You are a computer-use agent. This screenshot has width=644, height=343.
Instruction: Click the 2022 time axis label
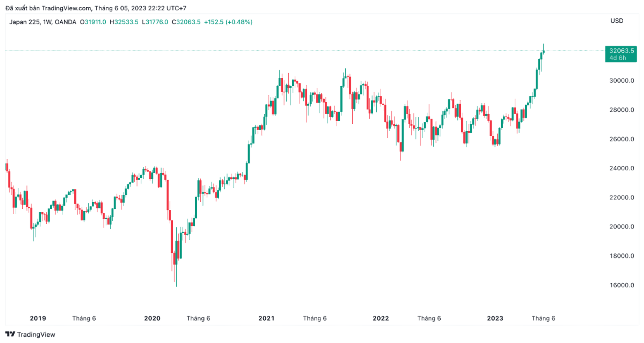pyautogui.click(x=381, y=318)
